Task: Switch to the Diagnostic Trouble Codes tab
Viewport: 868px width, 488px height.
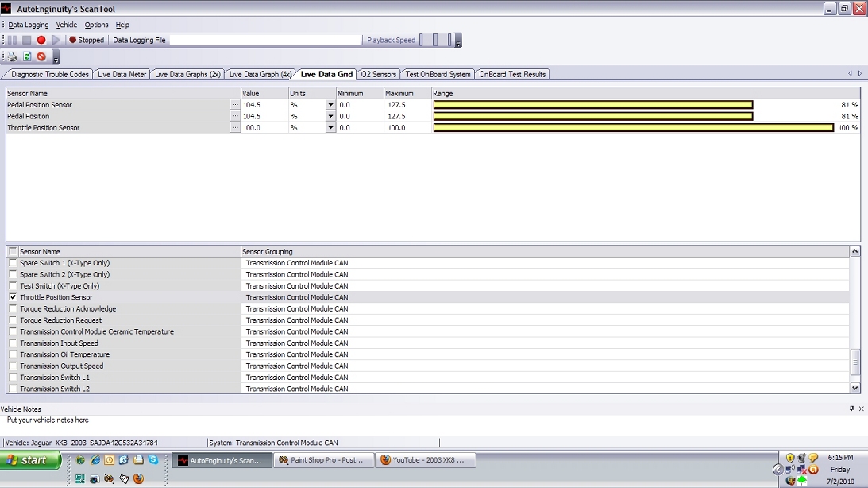Action: tap(50, 74)
